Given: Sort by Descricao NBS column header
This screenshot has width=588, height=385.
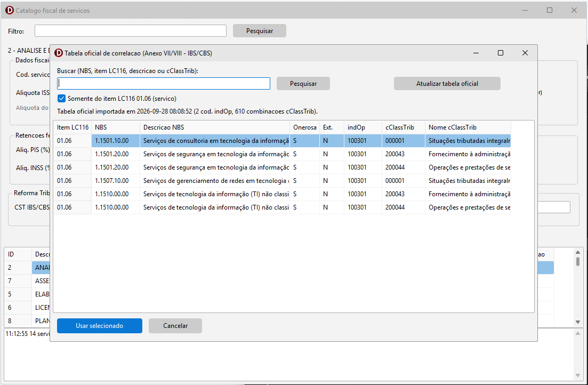Looking at the screenshot, I should (x=214, y=127).
